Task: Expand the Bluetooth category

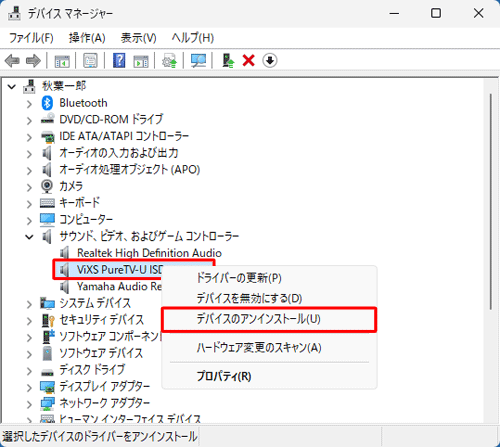Action: 29,104
